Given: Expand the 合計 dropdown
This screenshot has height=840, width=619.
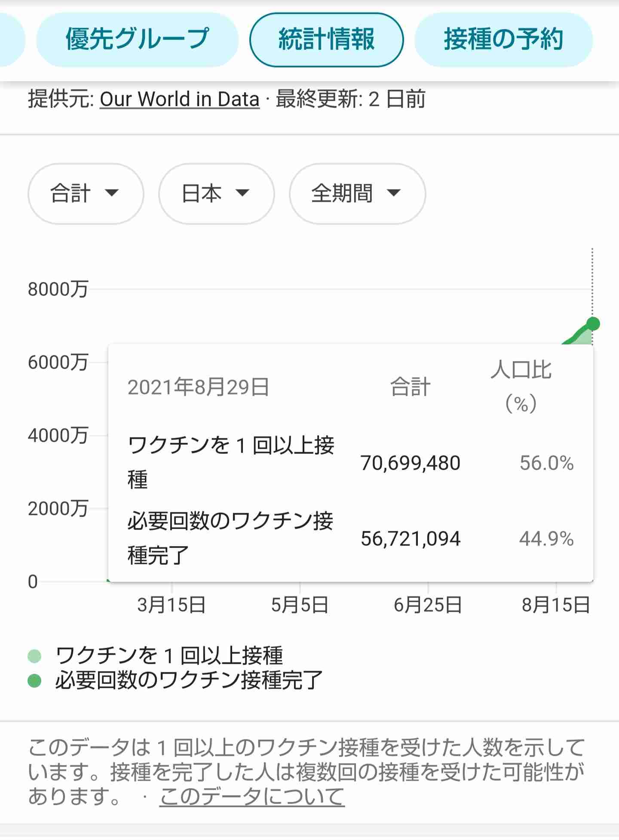Looking at the screenshot, I should 86,194.
